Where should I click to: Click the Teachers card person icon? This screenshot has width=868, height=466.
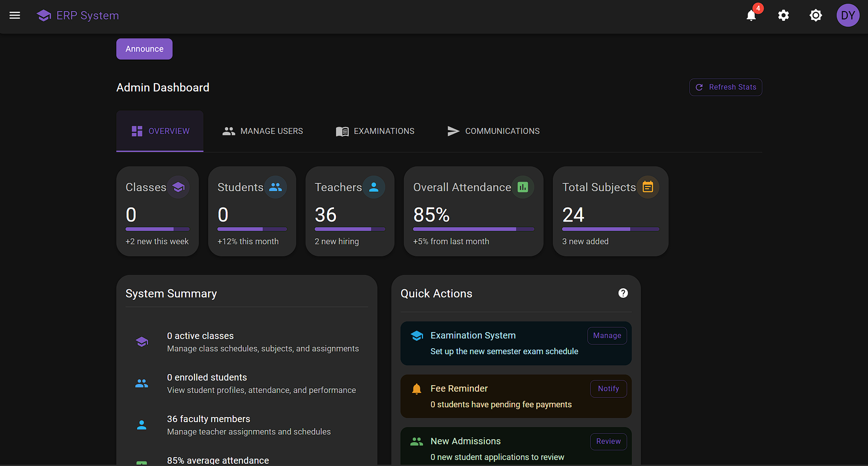(374, 187)
